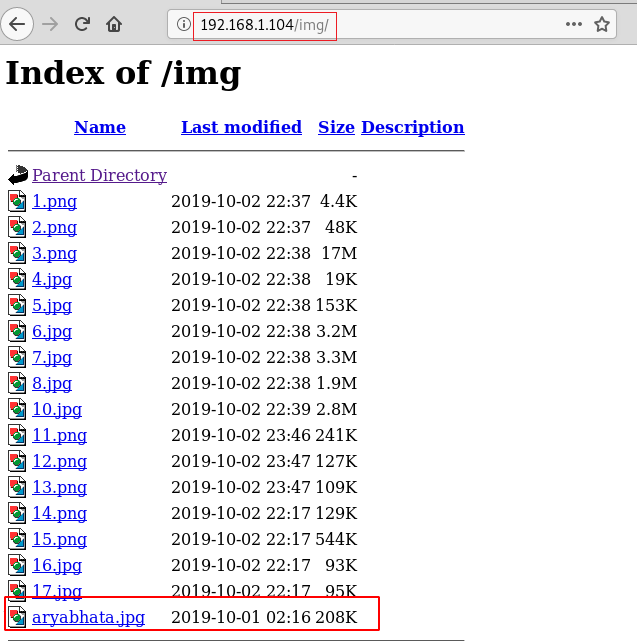
Task: Open the aryabhata.jpg file link
Action: point(88,617)
